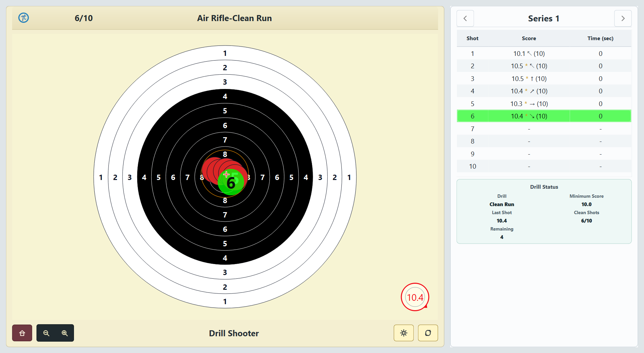Click the Minimum Score value 10.0
Screen dimensions: 644x353
click(586, 204)
